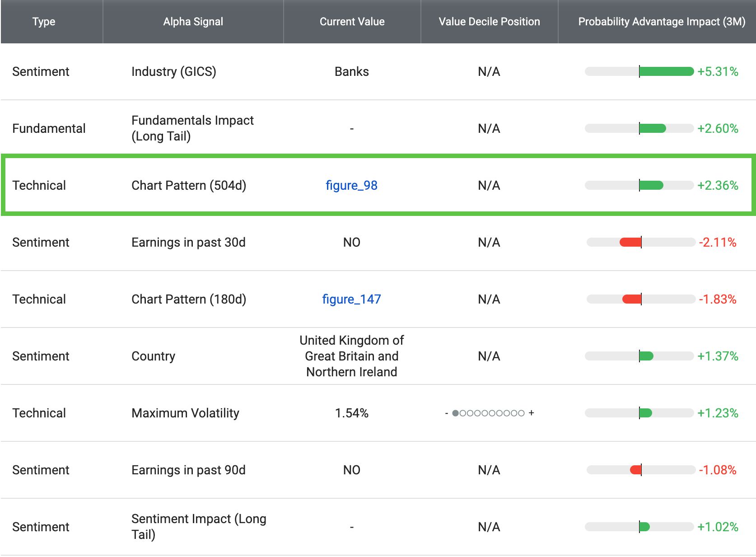This screenshot has height=557, width=756.
Task: Click the Value Decile Position column header
Action: tap(489, 21)
